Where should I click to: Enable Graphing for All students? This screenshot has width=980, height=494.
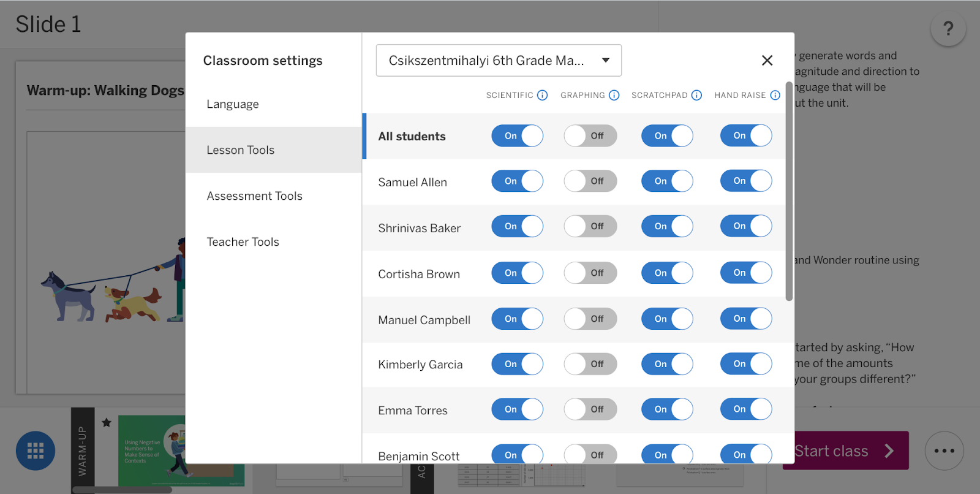(x=590, y=135)
